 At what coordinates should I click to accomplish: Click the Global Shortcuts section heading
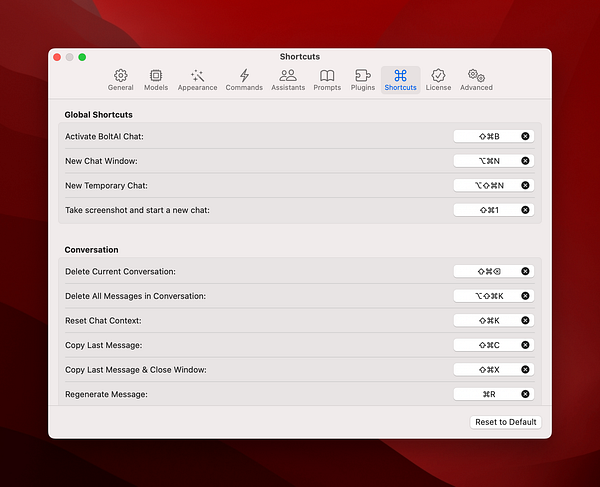pos(98,115)
